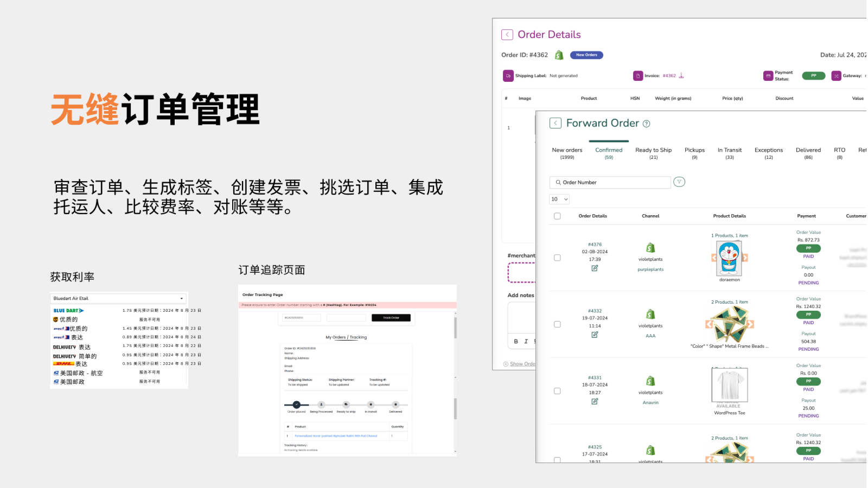868x488 pixels.
Task: Download invoice #4362 using the download icon
Action: pos(681,76)
